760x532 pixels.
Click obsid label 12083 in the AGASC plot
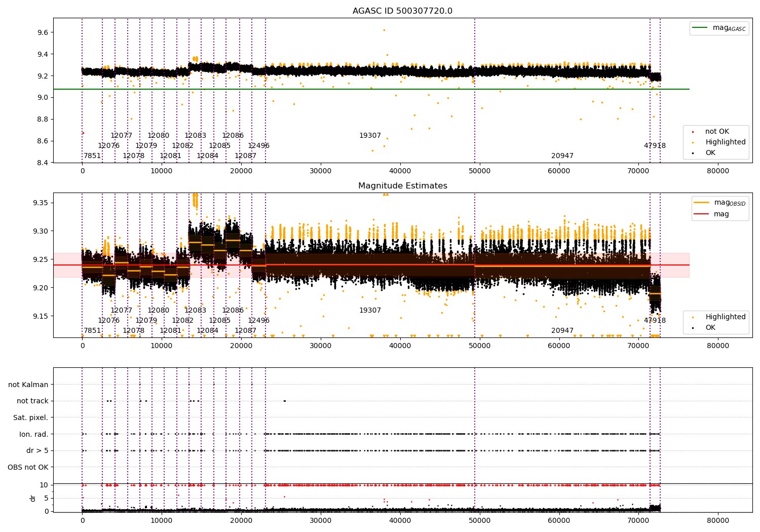[x=196, y=136]
